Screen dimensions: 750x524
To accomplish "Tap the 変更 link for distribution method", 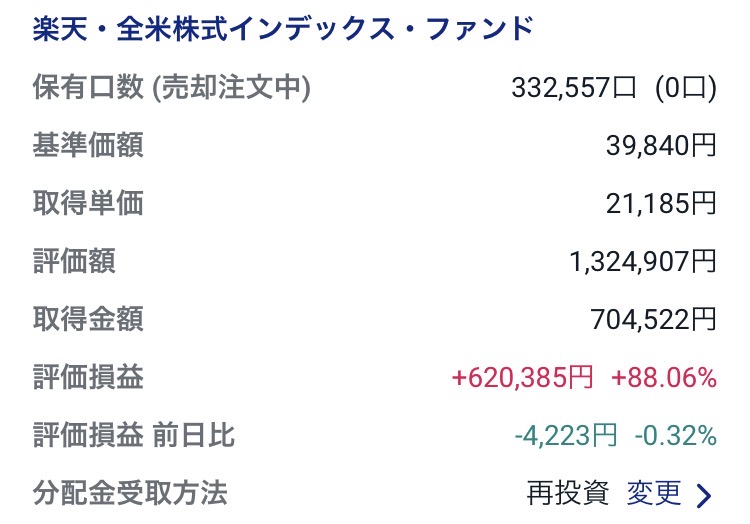I will click(654, 493).
